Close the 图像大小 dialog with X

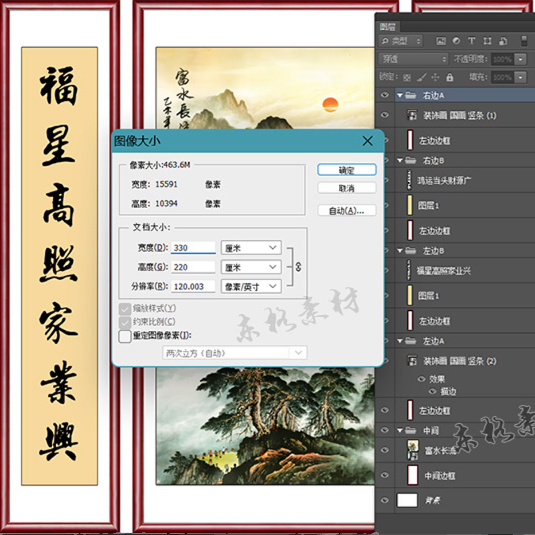[x=367, y=141]
